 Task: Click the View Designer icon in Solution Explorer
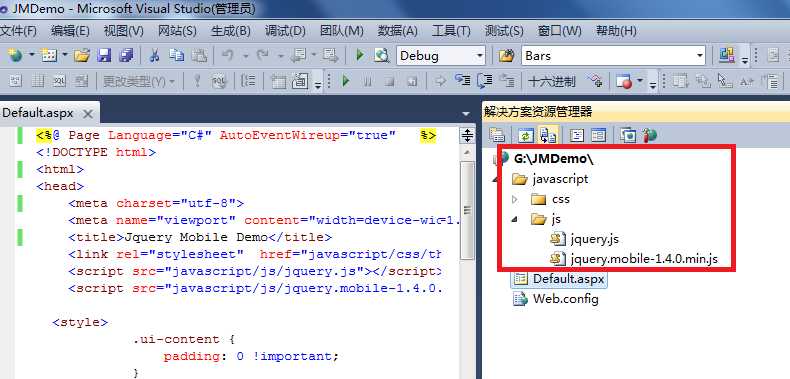point(599,135)
